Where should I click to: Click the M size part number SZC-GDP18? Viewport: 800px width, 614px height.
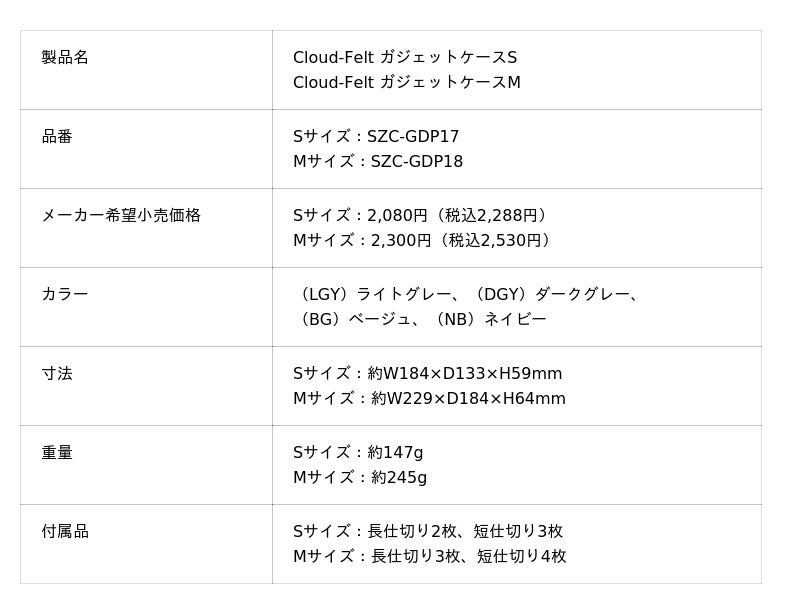coord(416,161)
